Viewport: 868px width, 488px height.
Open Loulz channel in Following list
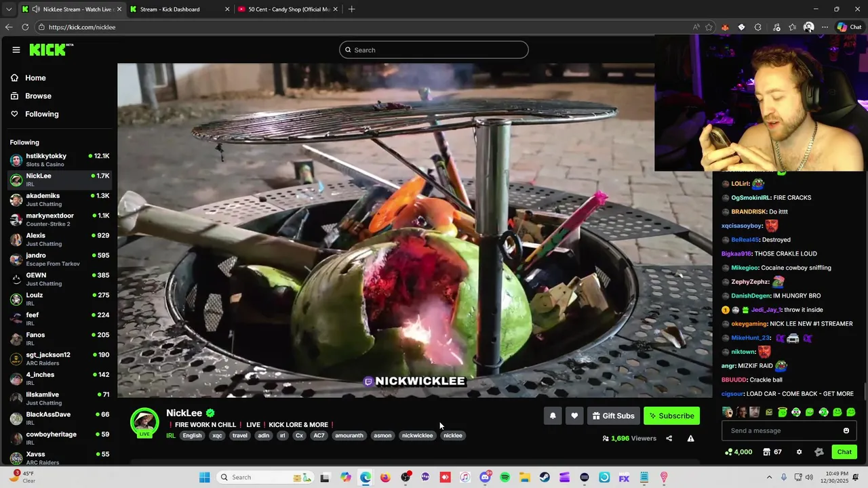pyautogui.click(x=60, y=299)
